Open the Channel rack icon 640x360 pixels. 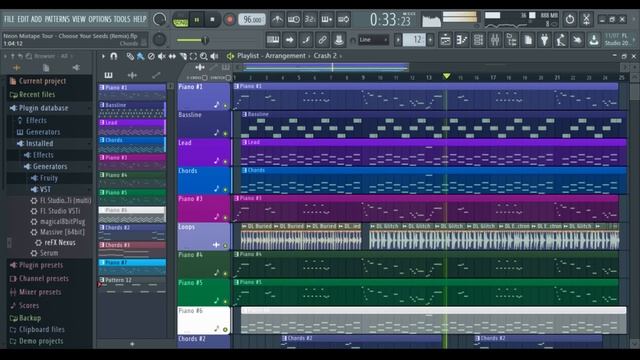478,40
